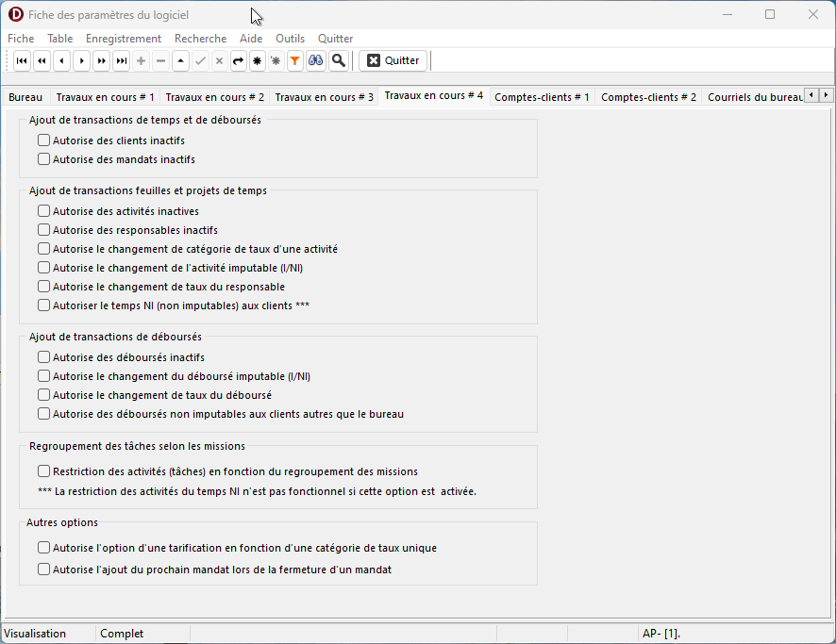Screen dimensions: 836x644
Task: Switch to the Bureau tab
Action: pyautogui.click(x=25, y=97)
